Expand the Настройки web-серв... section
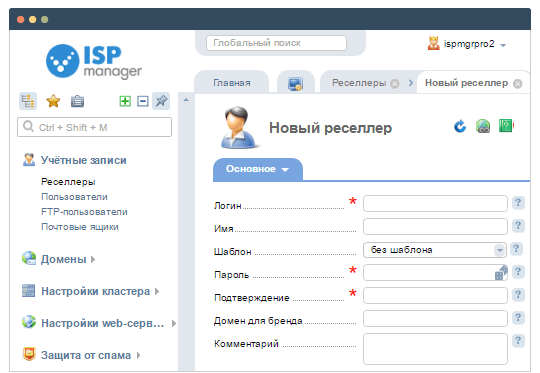This screenshot has width=540, height=373. coord(174,323)
